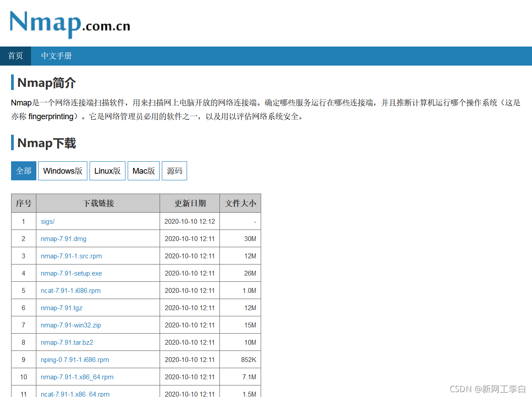Click the 更新日期 column header
The image size is (532, 397).
[190, 203]
